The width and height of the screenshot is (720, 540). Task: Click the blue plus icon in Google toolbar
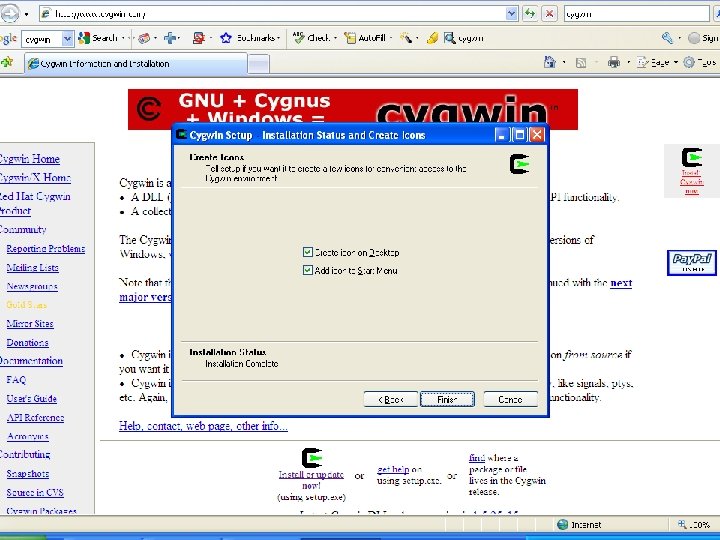click(170, 38)
